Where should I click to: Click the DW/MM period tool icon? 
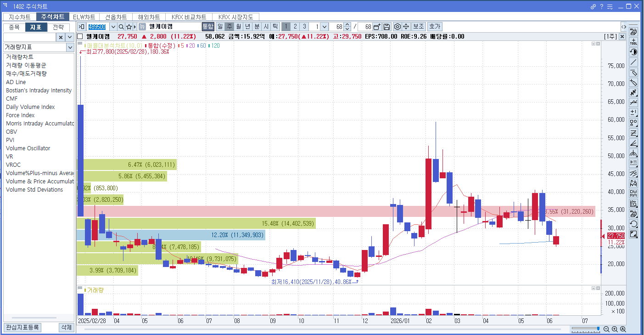pyautogui.click(x=633, y=193)
